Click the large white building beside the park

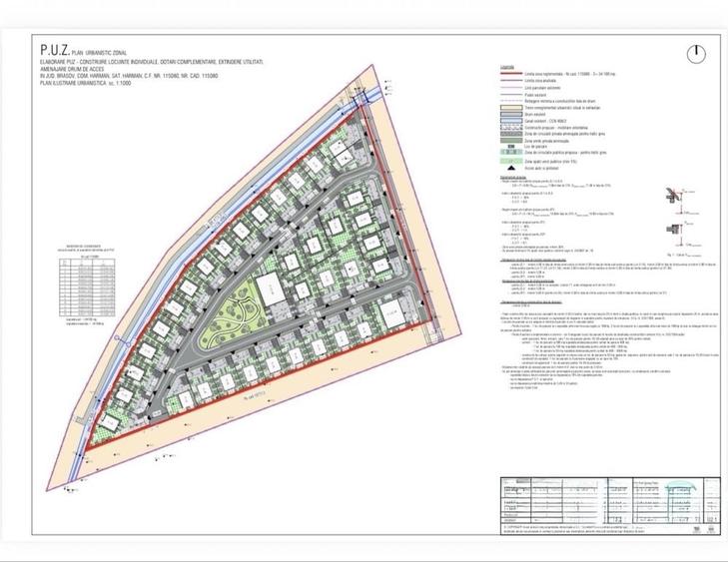(270, 289)
